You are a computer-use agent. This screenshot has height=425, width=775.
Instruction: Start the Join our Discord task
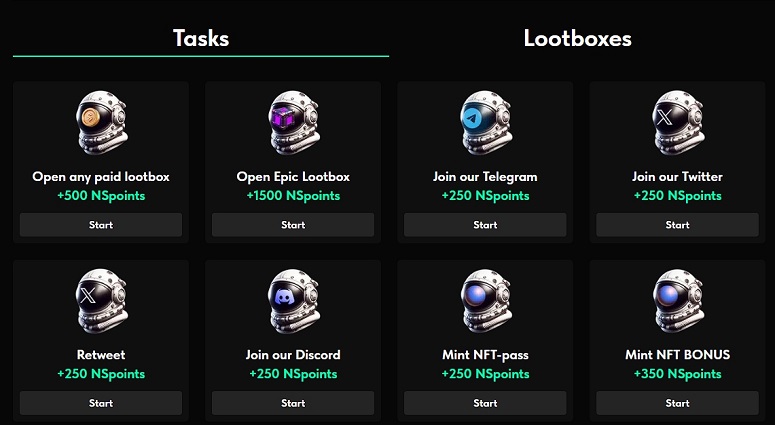(293, 403)
